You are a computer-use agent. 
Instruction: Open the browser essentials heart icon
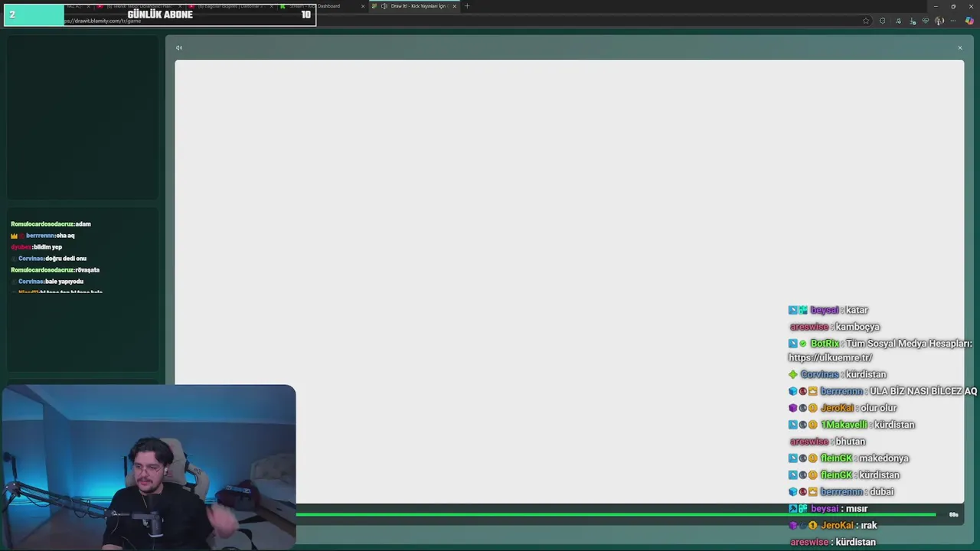click(926, 21)
